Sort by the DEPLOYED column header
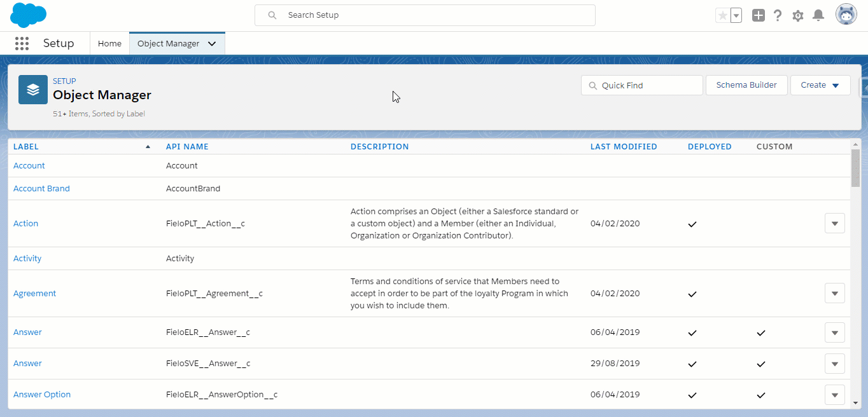The image size is (868, 417). click(710, 146)
